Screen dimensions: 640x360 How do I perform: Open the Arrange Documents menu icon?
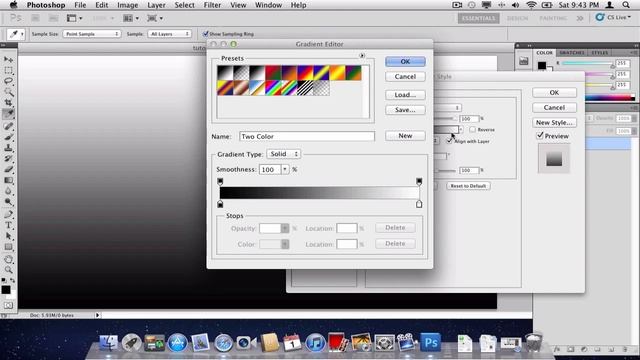pyautogui.click(x=131, y=18)
